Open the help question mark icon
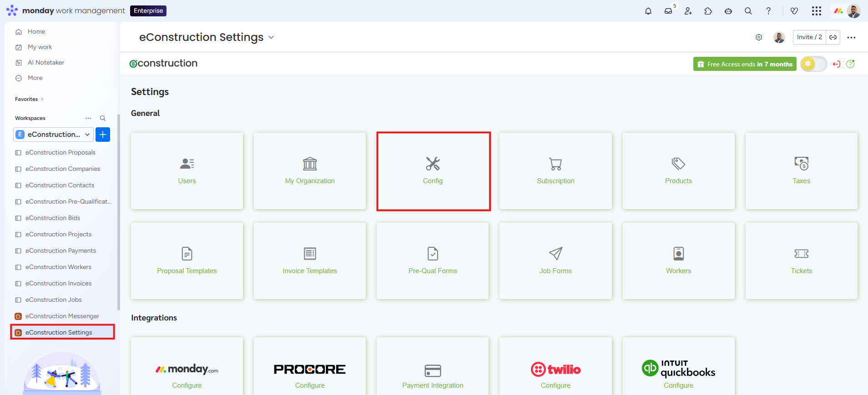Image resolution: width=868 pixels, height=395 pixels. 768,11
